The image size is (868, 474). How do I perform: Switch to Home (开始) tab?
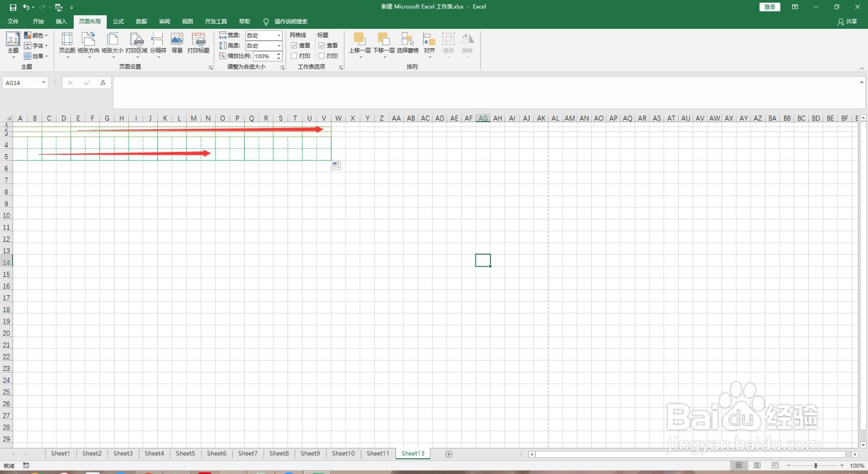(38, 22)
